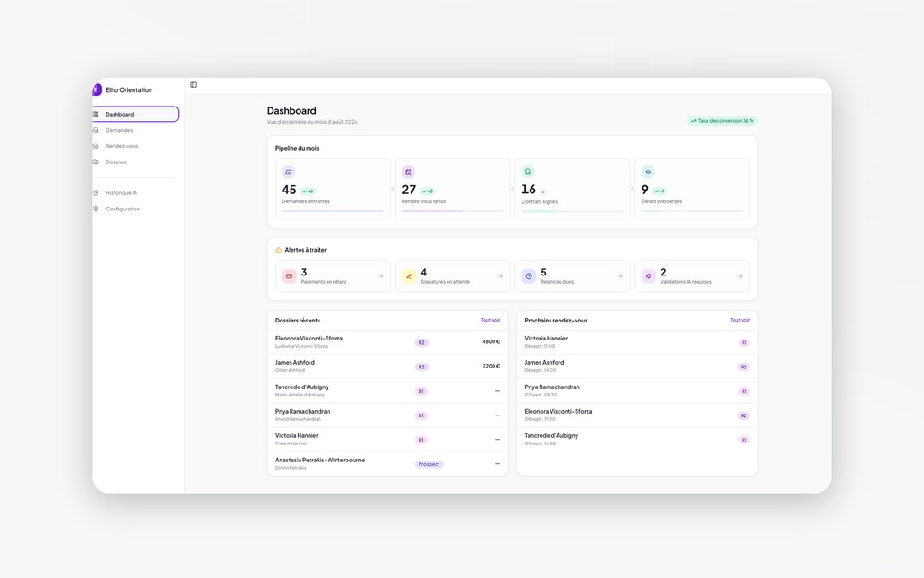This screenshot has height=578, width=924.
Task: Click Tout voir in Prochains rendez-vous
Action: pyautogui.click(x=740, y=321)
